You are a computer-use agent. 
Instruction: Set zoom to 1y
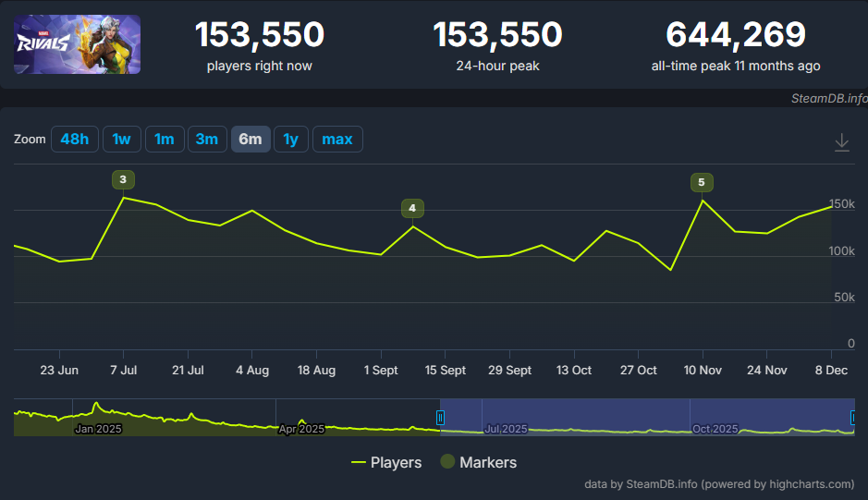[290, 139]
